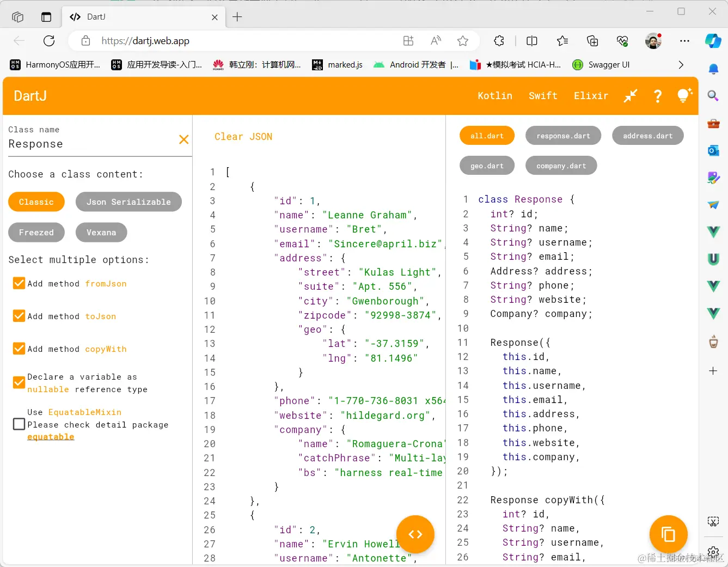Click "Address? address;" line in Dart output

(541, 271)
